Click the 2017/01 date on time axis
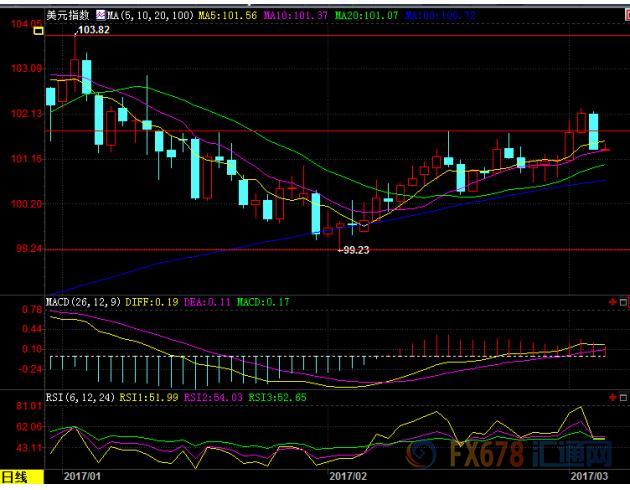The image size is (630, 490). pyautogui.click(x=82, y=477)
